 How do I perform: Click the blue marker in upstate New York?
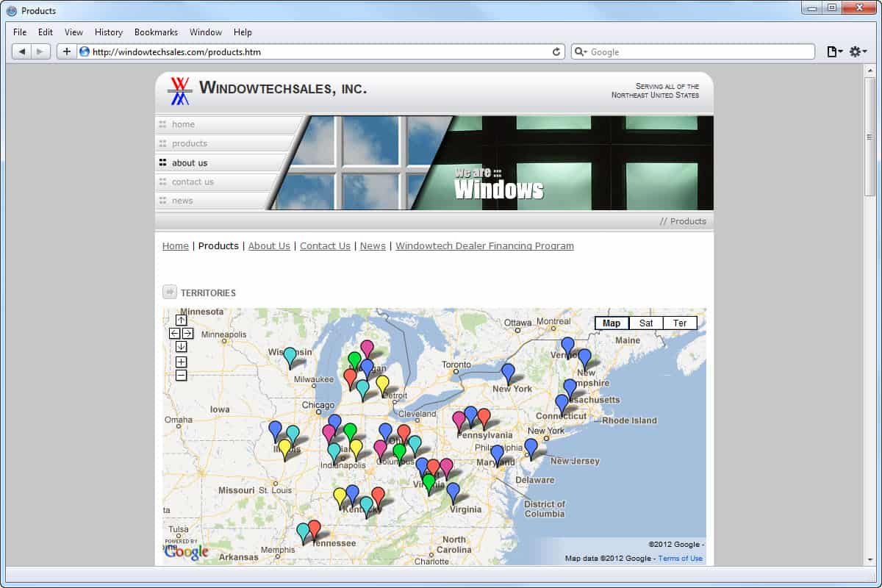[508, 373]
